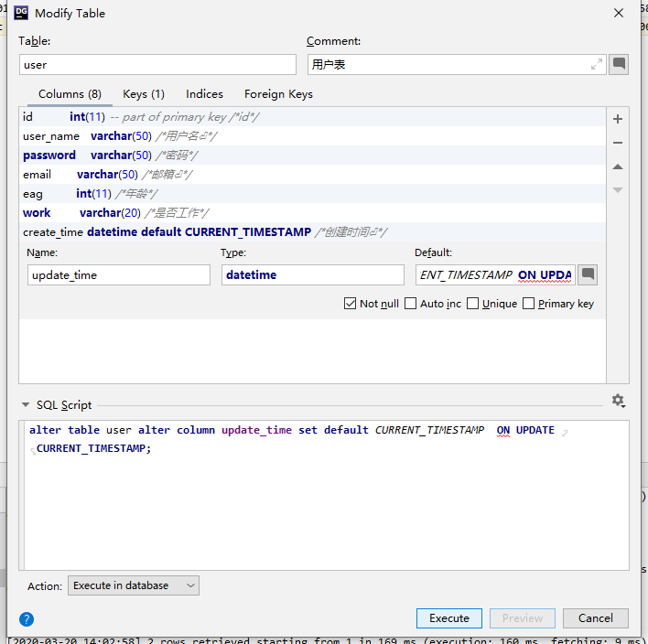The image size is (648, 644).
Task: Click the add column plus icon
Action: [618, 119]
